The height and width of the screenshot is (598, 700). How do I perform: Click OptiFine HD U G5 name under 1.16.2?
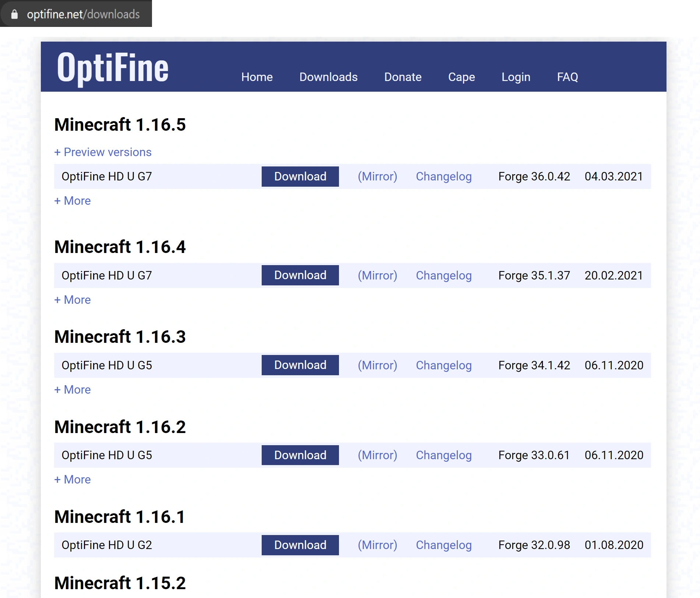pyautogui.click(x=107, y=455)
